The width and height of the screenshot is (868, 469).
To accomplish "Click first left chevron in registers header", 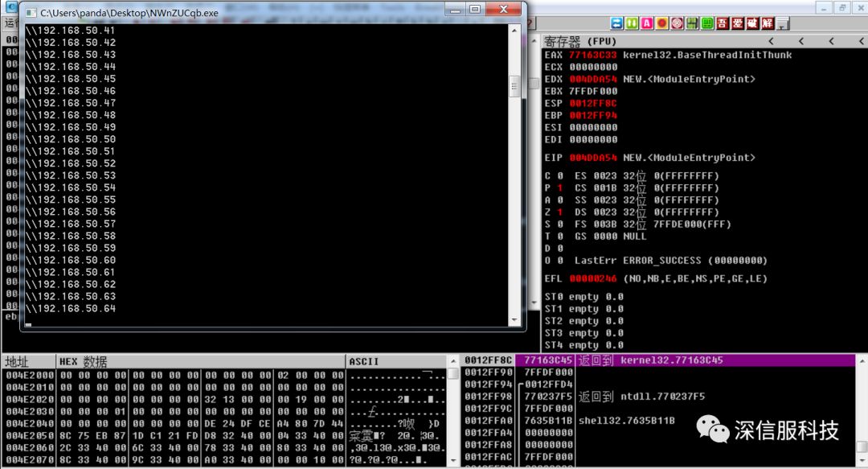I will point(771,41).
